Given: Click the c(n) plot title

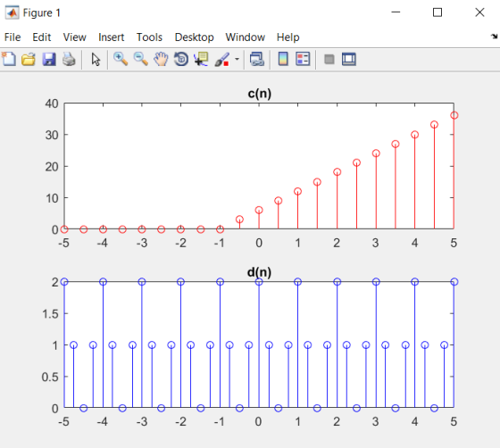Looking at the screenshot, I should click(260, 94).
